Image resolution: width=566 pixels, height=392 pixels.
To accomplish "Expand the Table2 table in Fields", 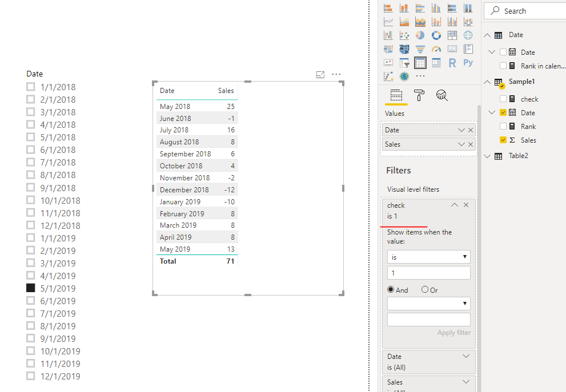I will click(x=487, y=156).
